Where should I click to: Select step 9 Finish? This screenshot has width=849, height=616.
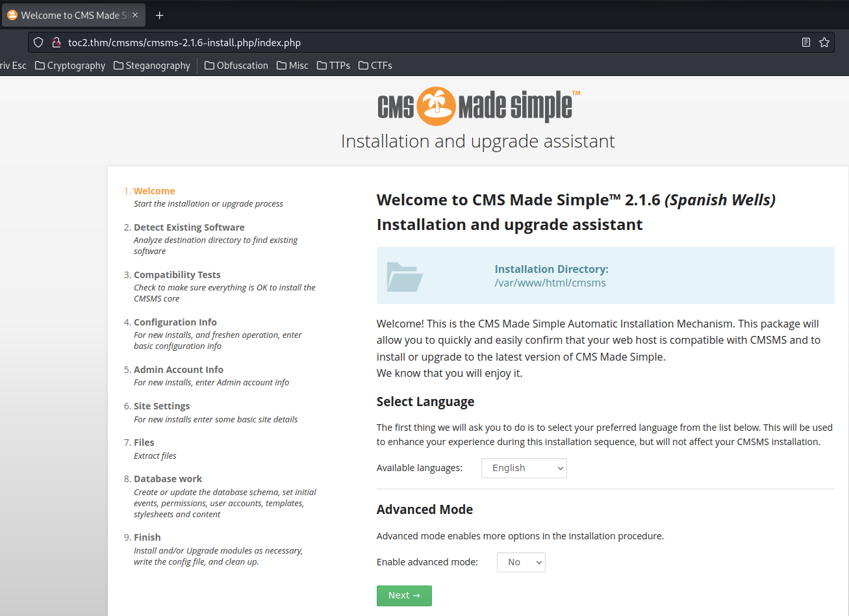(x=147, y=537)
